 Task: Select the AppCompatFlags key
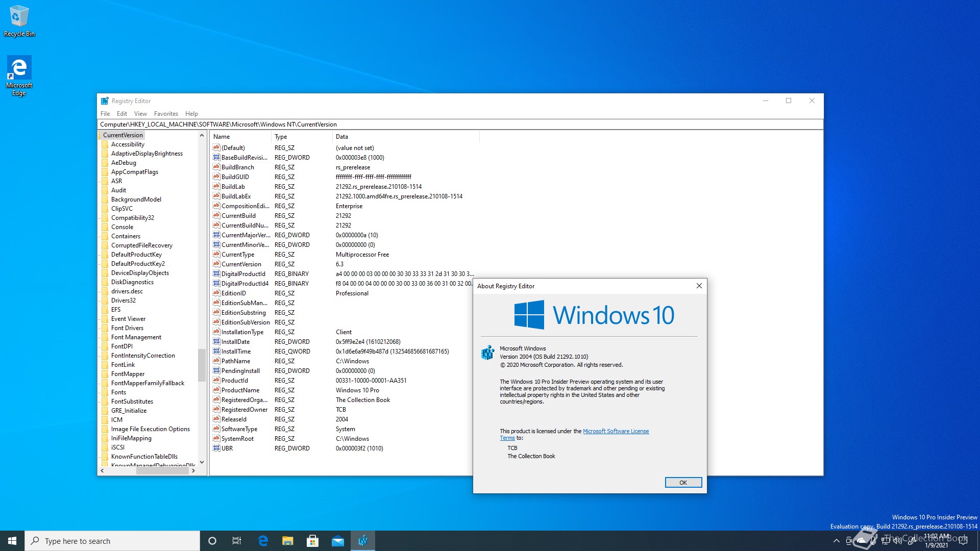[x=135, y=172]
